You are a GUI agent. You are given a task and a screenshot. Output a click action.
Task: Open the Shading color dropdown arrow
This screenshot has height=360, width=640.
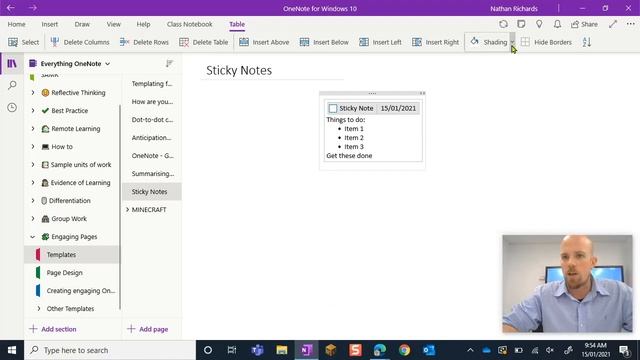tap(512, 42)
